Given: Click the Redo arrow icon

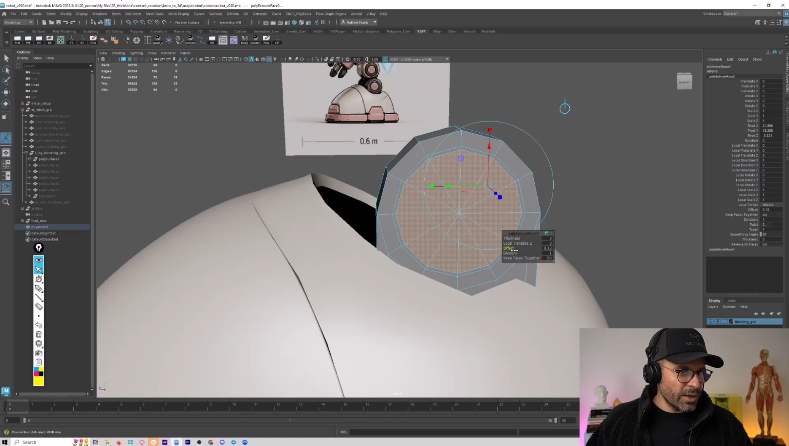Looking at the screenshot, I should pyautogui.click(x=73, y=22).
